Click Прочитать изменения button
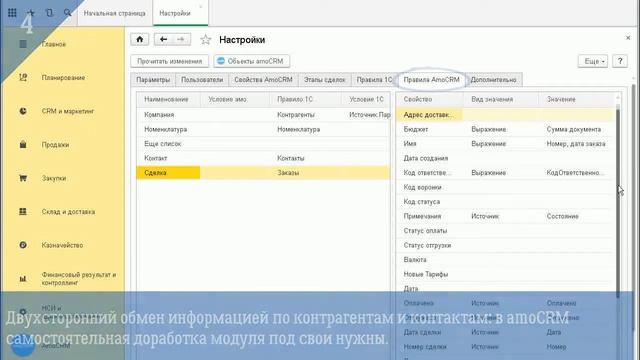 [170, 61]
